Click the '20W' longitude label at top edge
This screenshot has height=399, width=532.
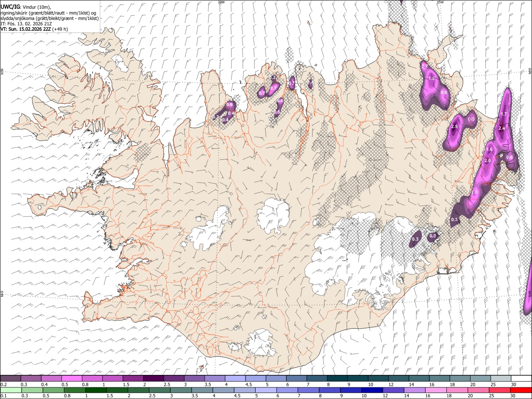[221, 2]
